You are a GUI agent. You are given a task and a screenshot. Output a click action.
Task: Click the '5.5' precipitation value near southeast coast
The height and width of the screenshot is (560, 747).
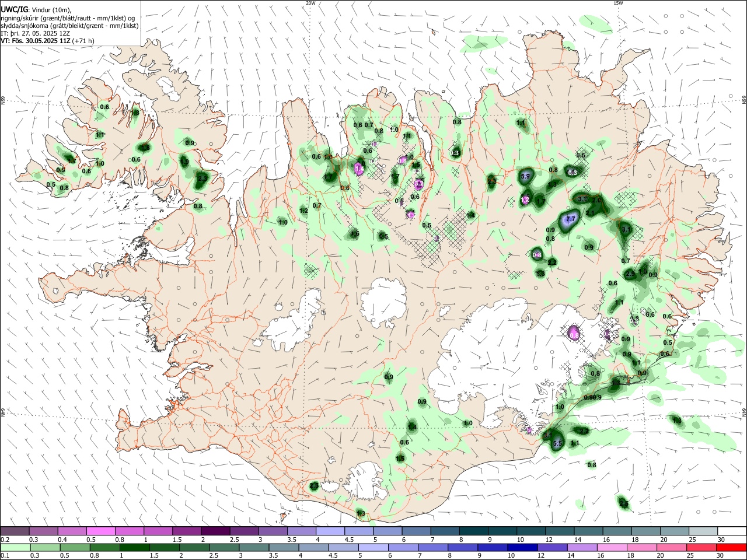pyautogui.click(x=557, y=444)
